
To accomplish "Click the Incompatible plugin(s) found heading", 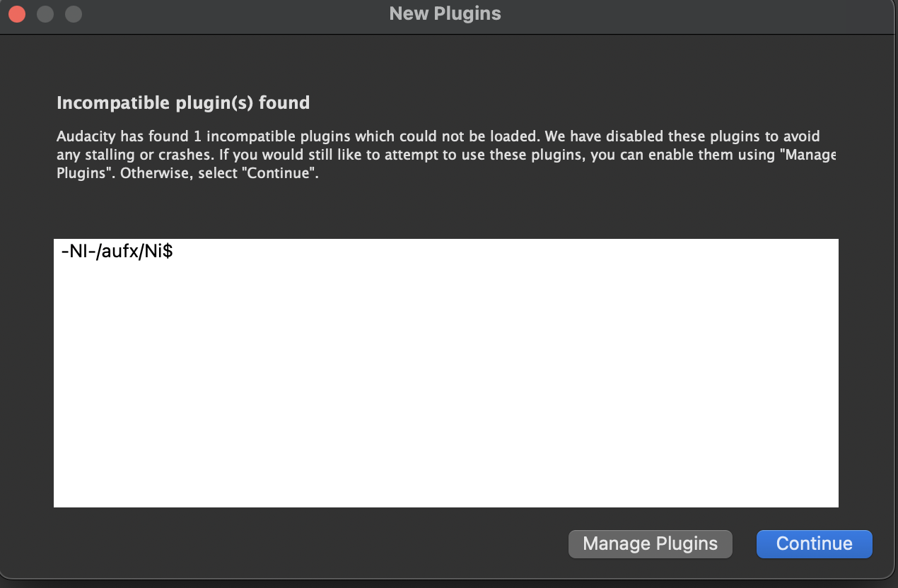I will 182,102.
